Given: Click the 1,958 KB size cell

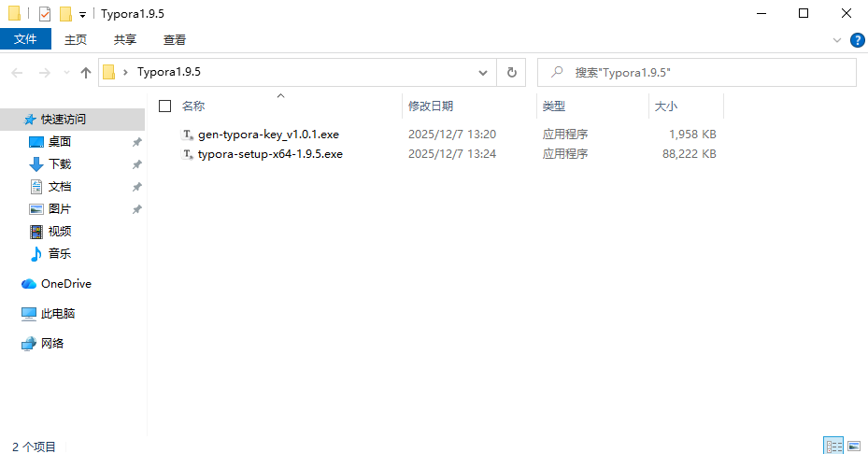Looking at the screenshot, I should pyautogui.click(x=692, y=135).
